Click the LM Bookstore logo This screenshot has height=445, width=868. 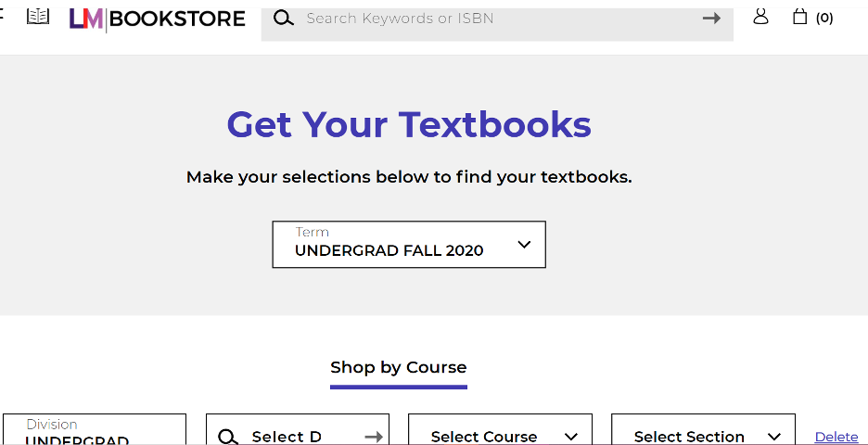pos(158,19)
